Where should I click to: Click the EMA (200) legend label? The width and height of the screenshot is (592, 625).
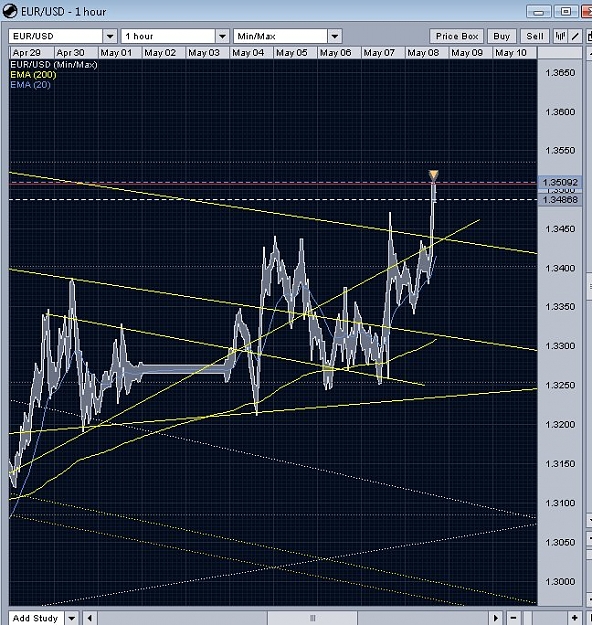(33, 75)
